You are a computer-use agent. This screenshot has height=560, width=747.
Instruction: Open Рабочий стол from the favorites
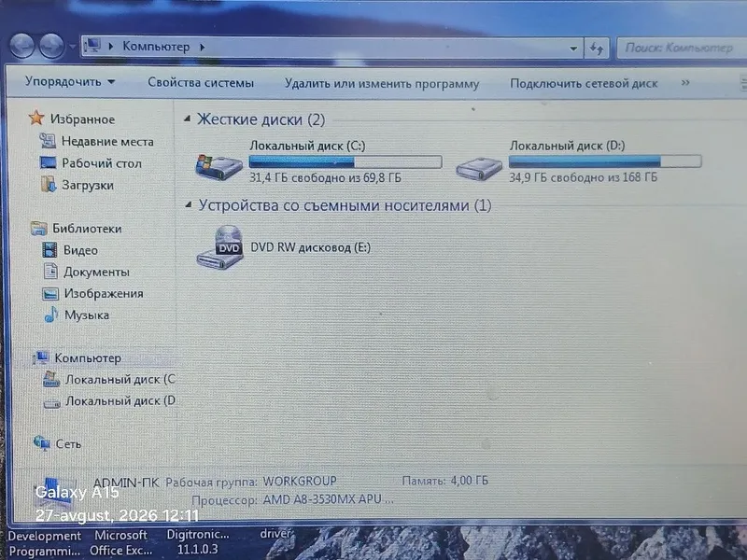point(102,163)
